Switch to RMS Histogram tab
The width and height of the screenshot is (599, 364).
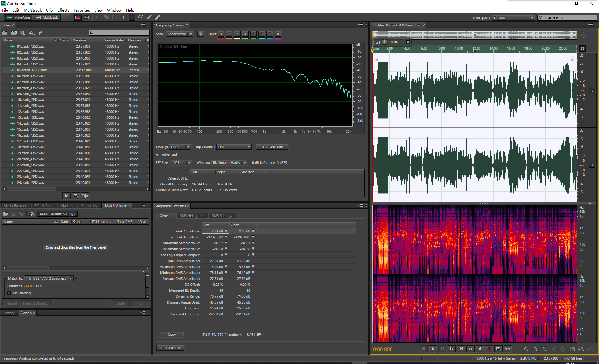coord(191,216)
